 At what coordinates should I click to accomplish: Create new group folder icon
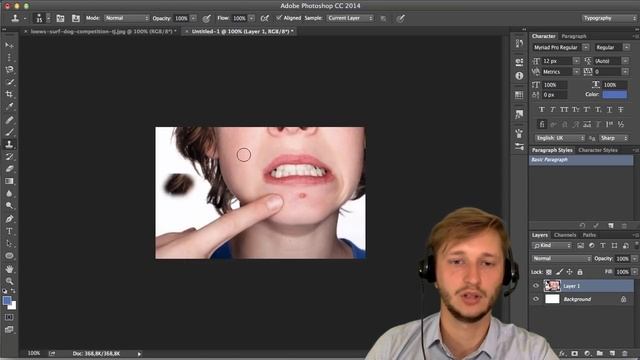tap(600, 353)
